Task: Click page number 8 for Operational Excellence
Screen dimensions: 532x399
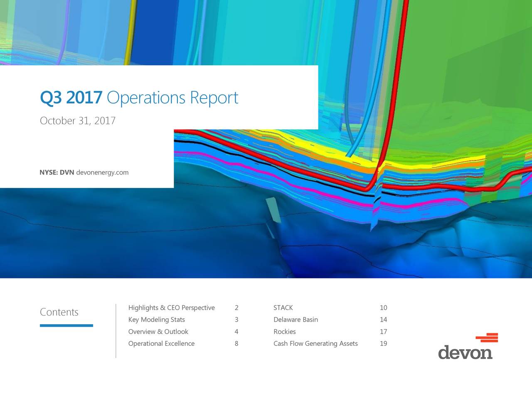Action: (236, 344)
